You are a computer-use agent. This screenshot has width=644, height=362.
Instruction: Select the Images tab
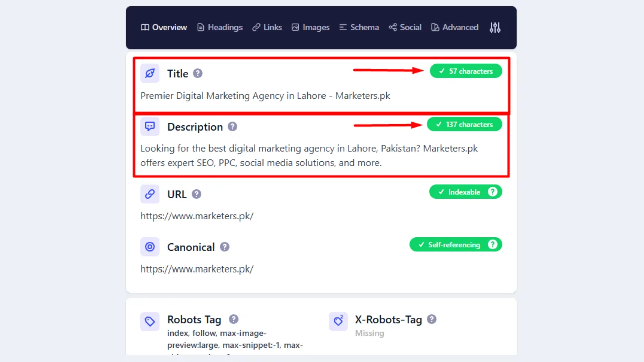click(310, 27)
